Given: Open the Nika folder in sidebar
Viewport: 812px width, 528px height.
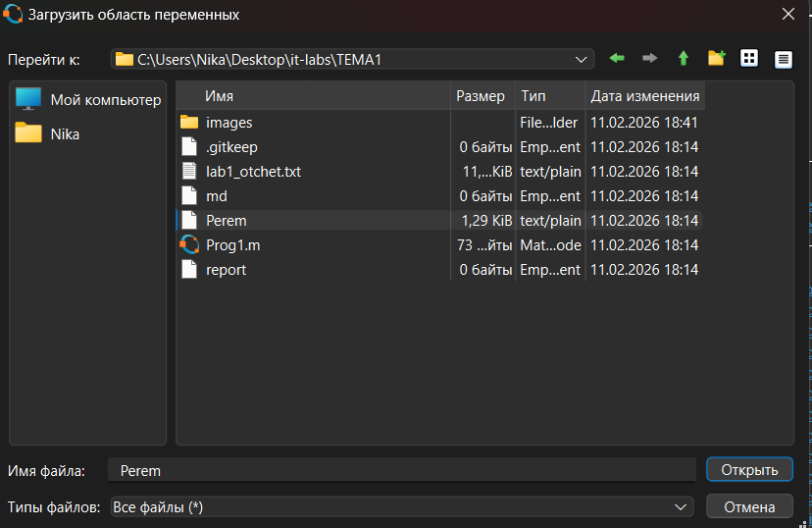Looking at the screenshot, I should pyautogui.click(x=65, y=133).
